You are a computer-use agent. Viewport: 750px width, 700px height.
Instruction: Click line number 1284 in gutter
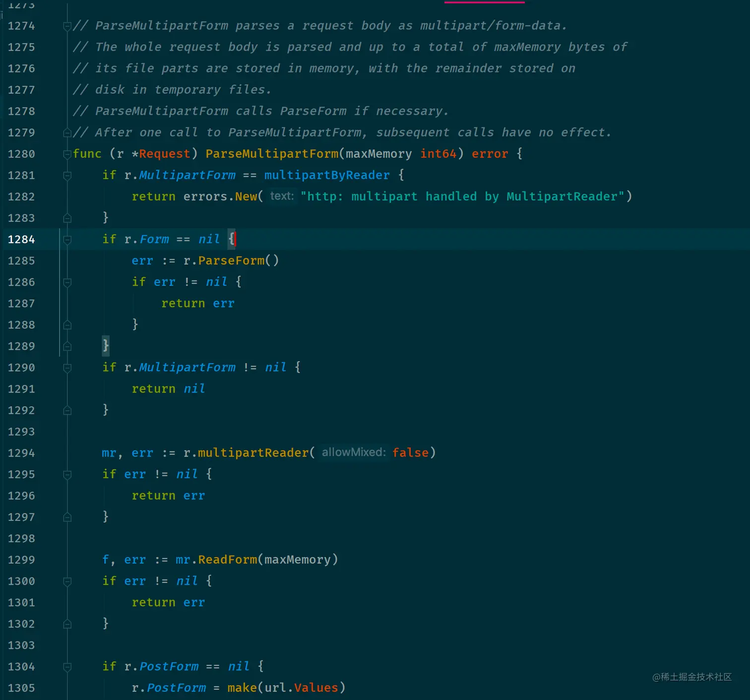[x=21, y=239]
